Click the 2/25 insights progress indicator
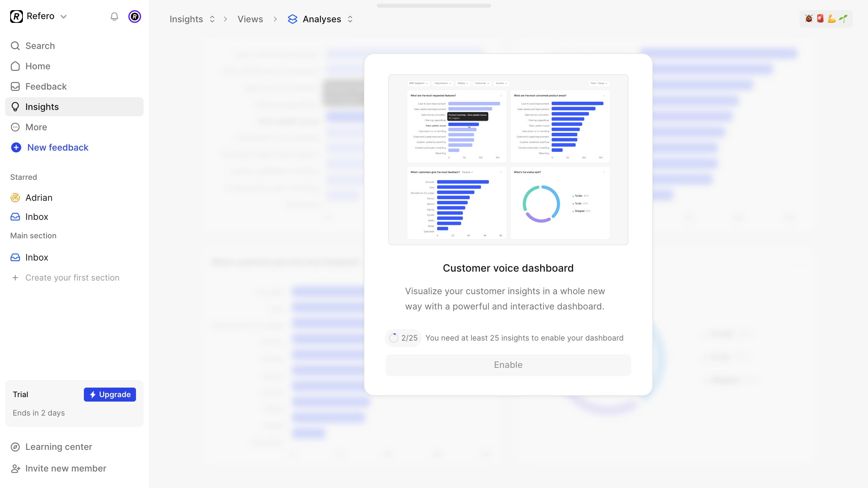This screenshot has width=868, height=488. pyautogui.click(x=403, y=338)
